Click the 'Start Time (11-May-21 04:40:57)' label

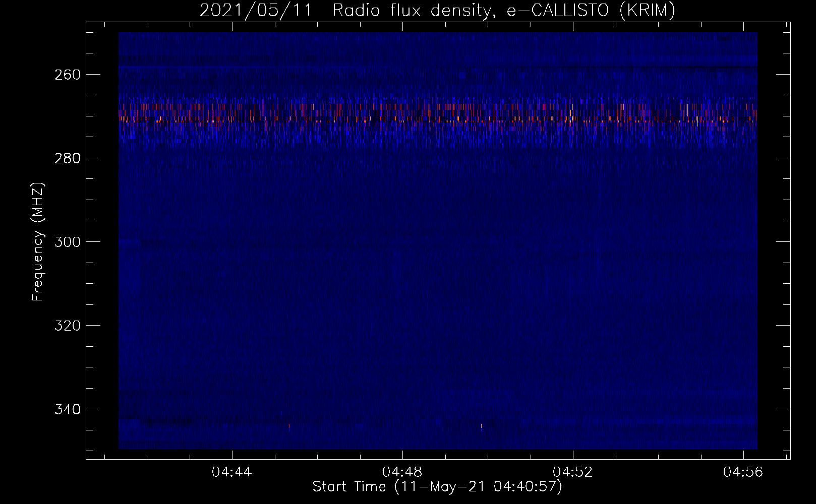(437, 487)
